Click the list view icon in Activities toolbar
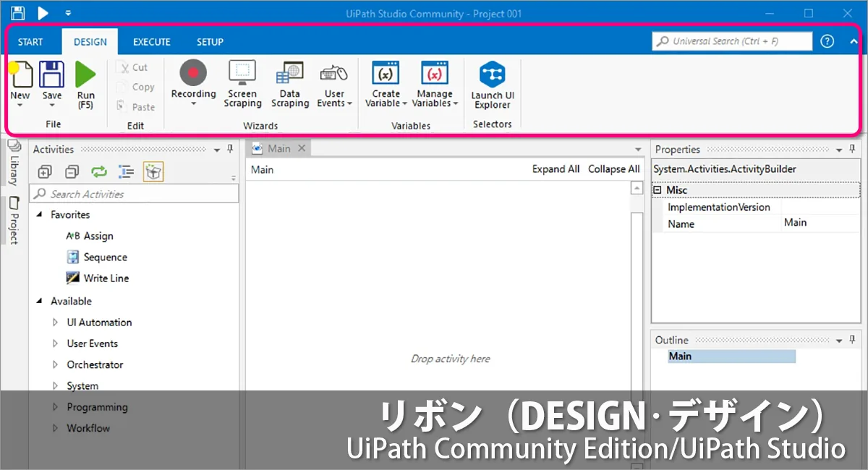The height and width of the screenshot is (470, 868). 126,171
